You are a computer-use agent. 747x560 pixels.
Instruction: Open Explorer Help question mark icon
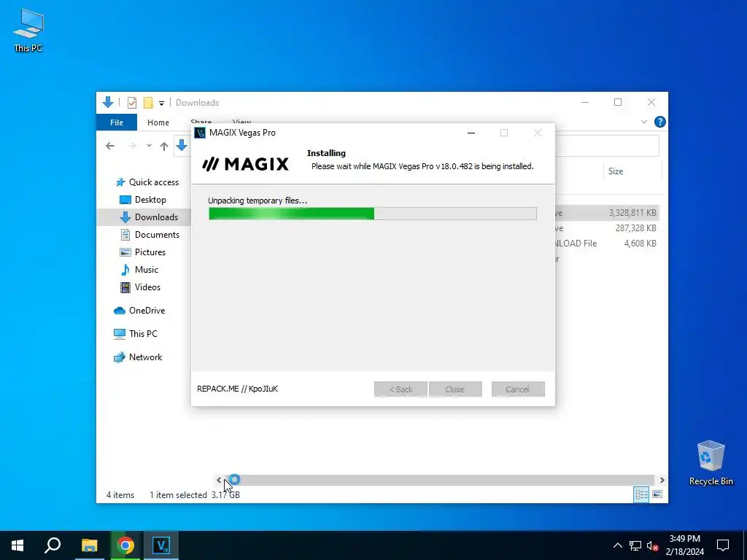(x=659, y=122)
